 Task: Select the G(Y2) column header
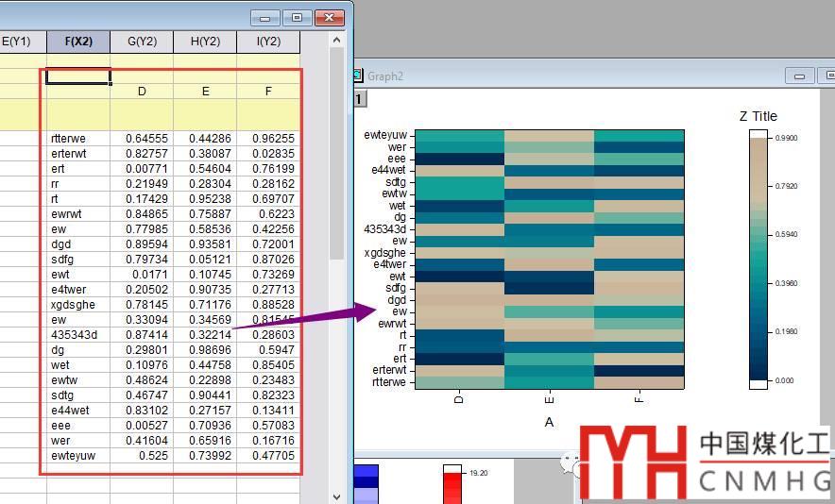click(142, 42)
